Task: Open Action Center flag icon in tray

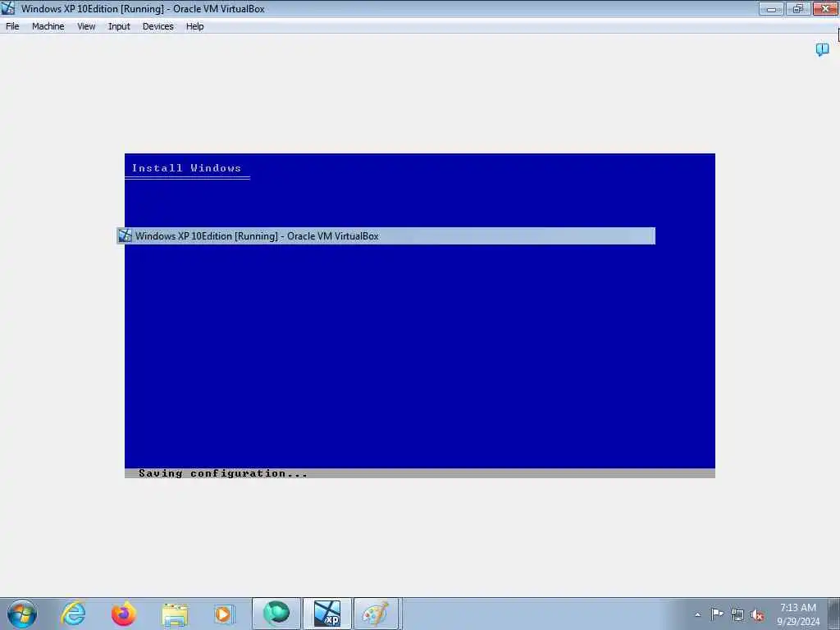Action: pos(717,614)
